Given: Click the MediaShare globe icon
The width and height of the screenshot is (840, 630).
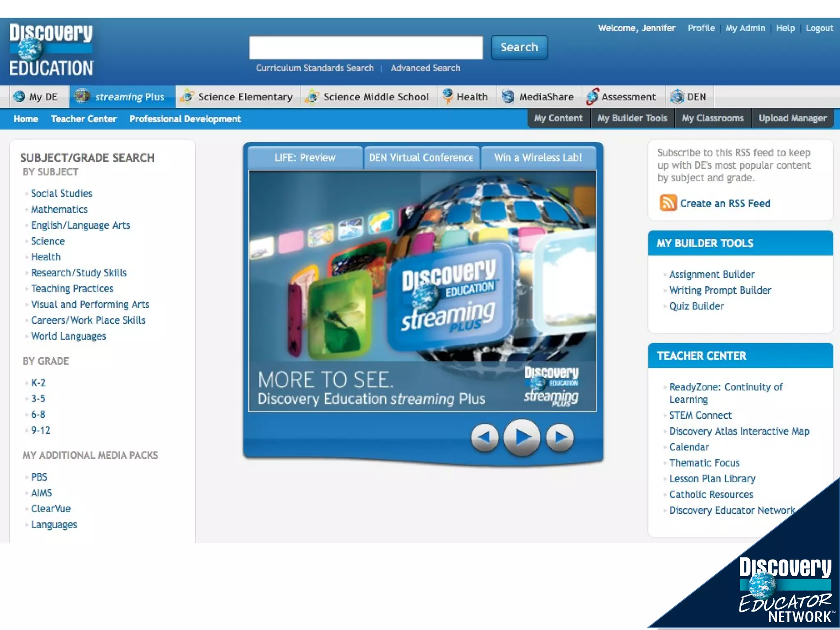Looking at the screenshot, I should click(508, 97).
